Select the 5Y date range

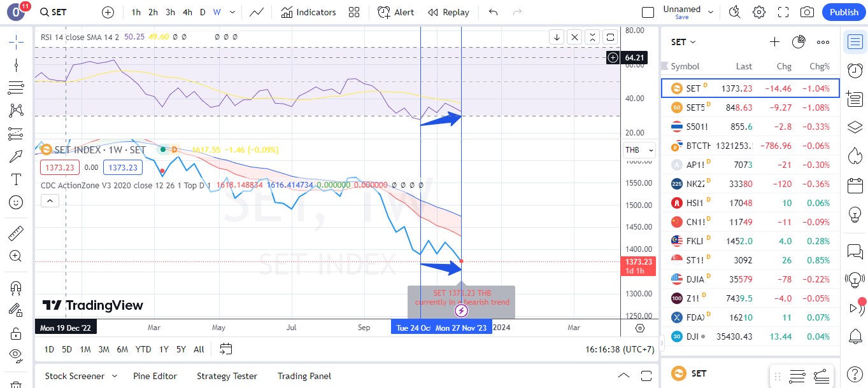181,349
